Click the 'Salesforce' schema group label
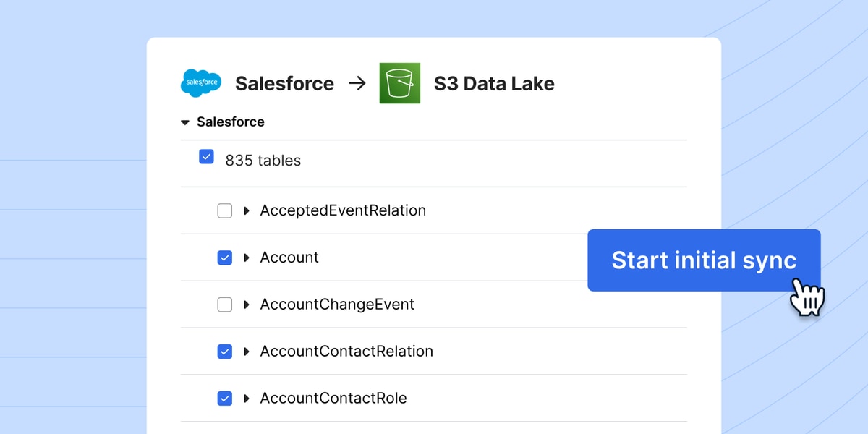 click(230, 122)
